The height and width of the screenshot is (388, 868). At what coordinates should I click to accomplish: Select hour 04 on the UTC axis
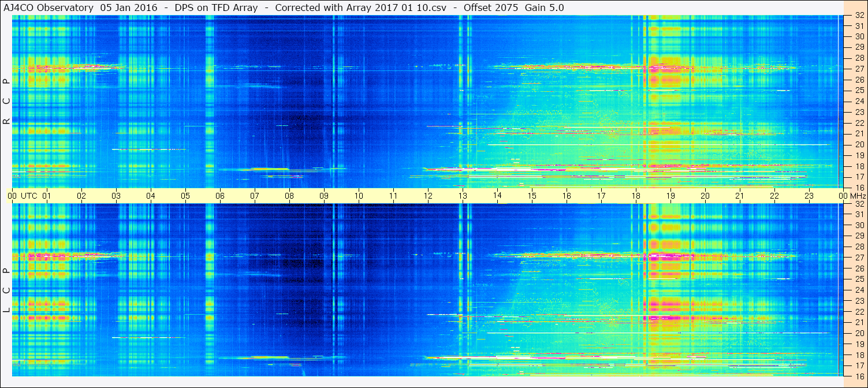[x=151, y=196]
